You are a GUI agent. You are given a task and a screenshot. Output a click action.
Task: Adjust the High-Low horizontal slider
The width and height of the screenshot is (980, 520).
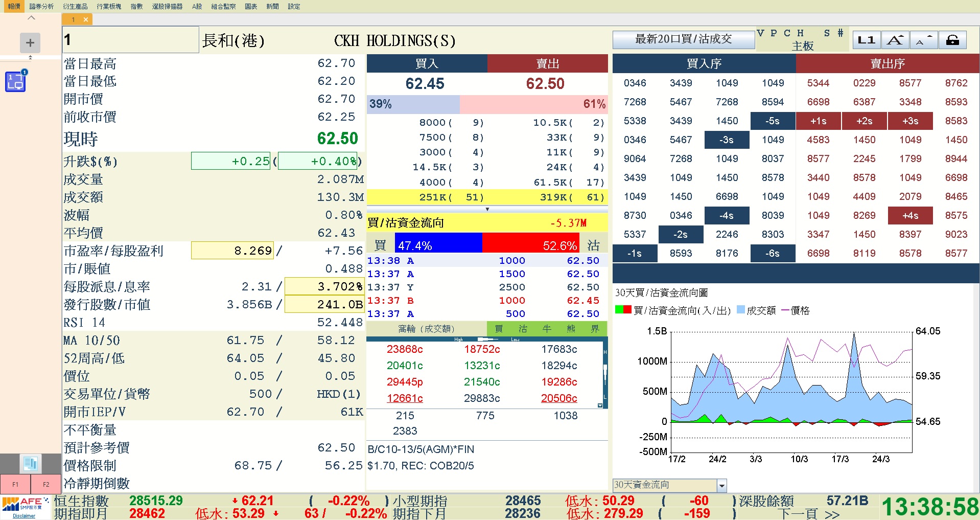(487, 339)
